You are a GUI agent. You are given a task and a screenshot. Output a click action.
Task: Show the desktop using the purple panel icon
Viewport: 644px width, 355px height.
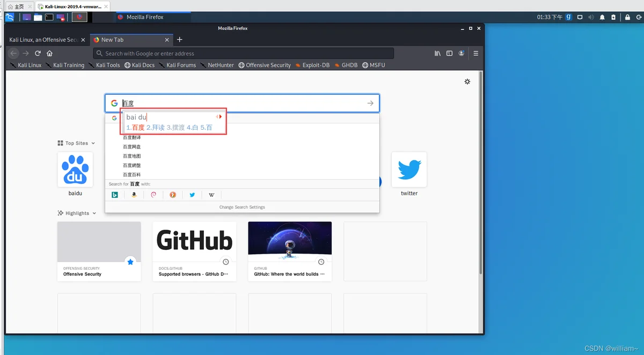point(27,17)
